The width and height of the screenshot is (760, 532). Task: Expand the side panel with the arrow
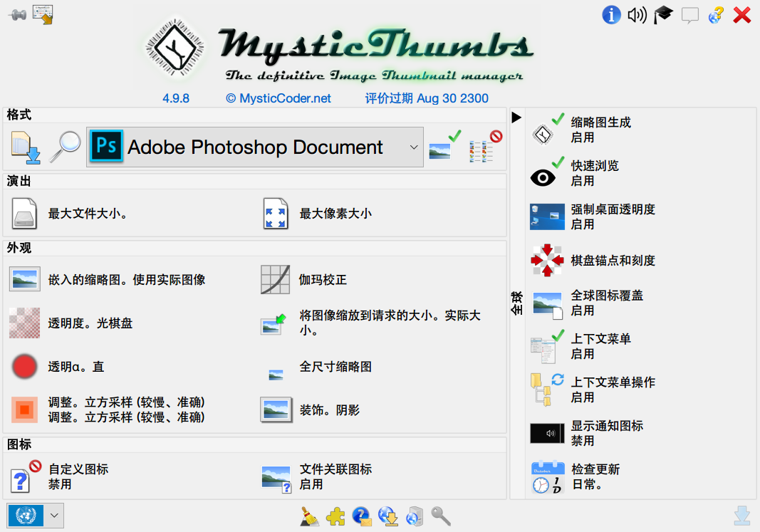click(x=515, y=118)
